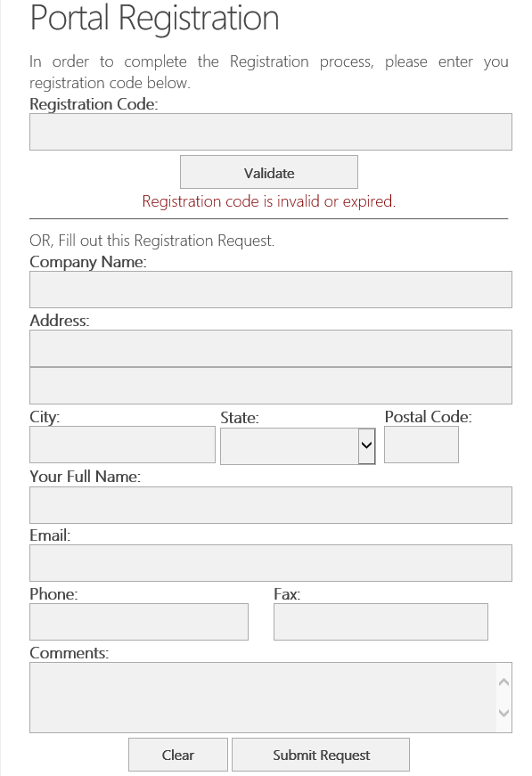Click the Clear button

click(x=178, y=755)
